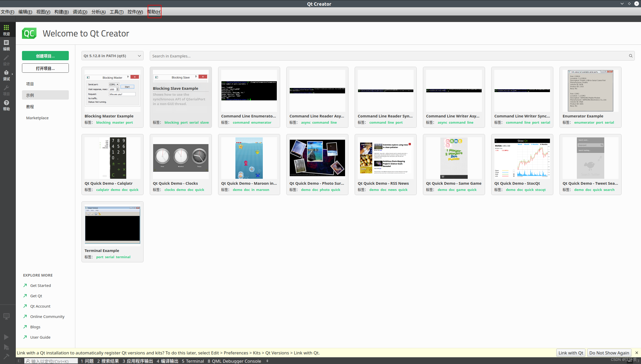Toggle the sidebar visibility icon near locator
641x364 pixels.
pos(19,361)
